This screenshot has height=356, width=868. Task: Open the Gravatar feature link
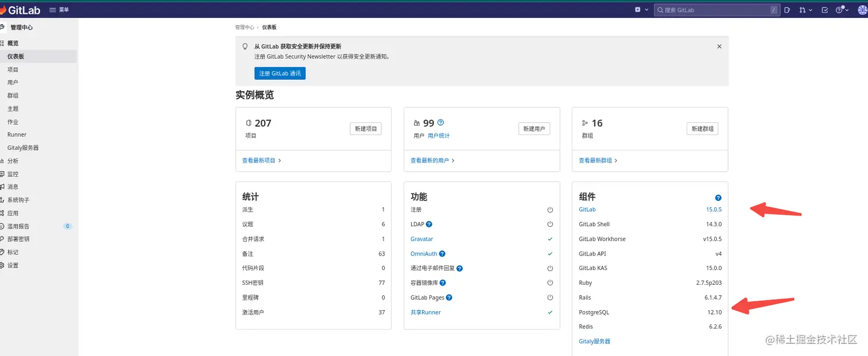(422, 239)
